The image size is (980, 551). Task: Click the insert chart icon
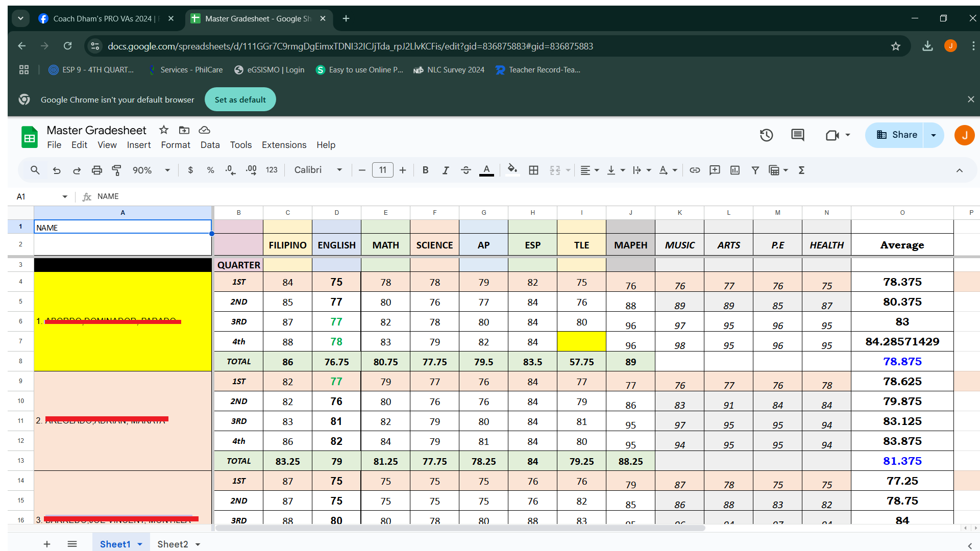pyautogui.click(x=734, y=170)
